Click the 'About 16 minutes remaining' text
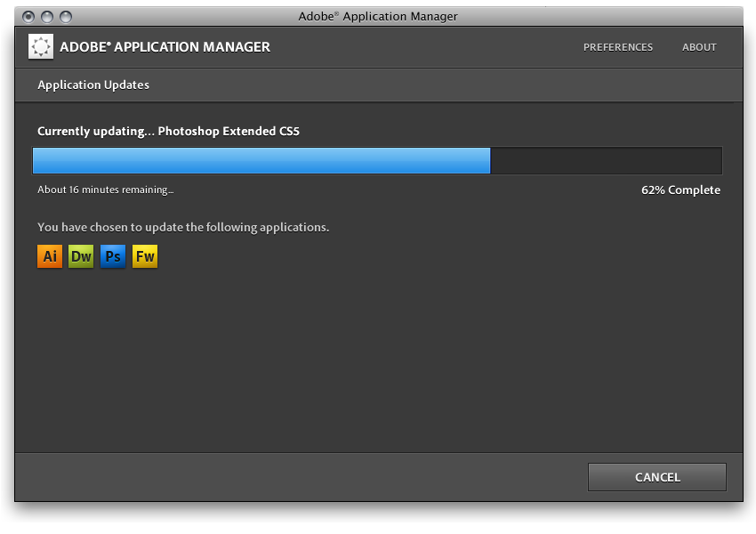 click(106, 190)
